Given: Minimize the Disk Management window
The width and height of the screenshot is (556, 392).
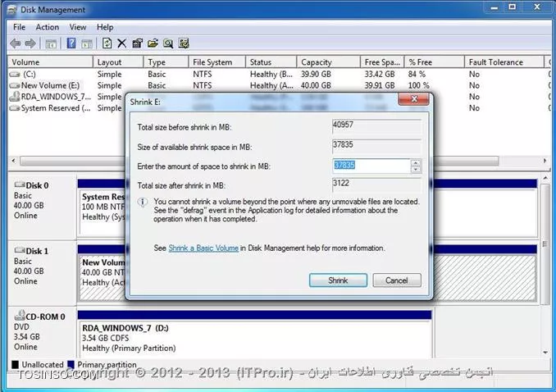Looking at the screenshot, I should (x=494, y=7).
